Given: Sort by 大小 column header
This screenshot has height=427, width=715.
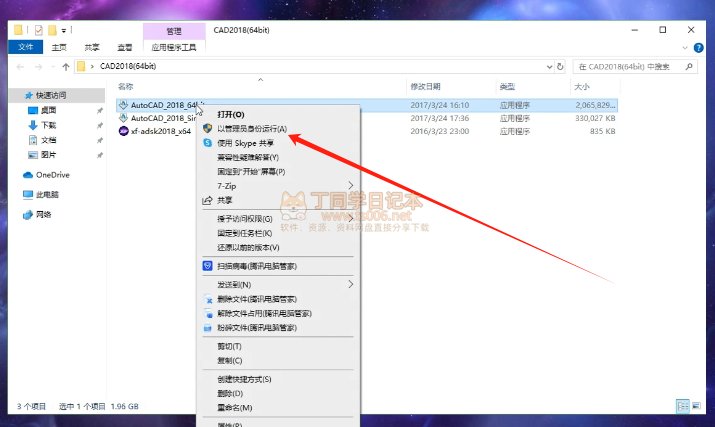Looking at the screenshot, I should pyautogui.click(x=582, y=86).
